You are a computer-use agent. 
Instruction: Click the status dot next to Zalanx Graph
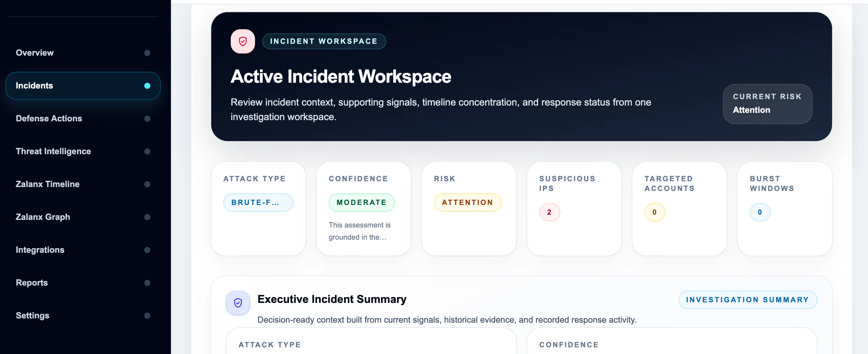coord(147,217)
